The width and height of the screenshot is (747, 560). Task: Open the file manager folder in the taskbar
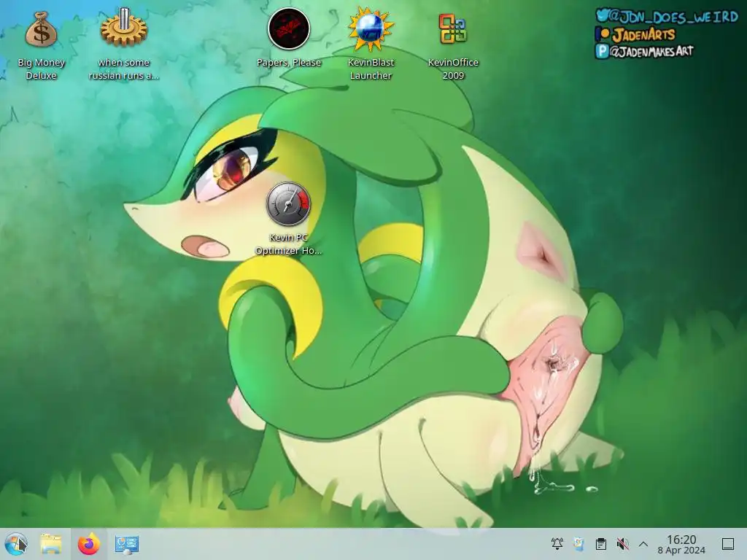tap(51, 544)
